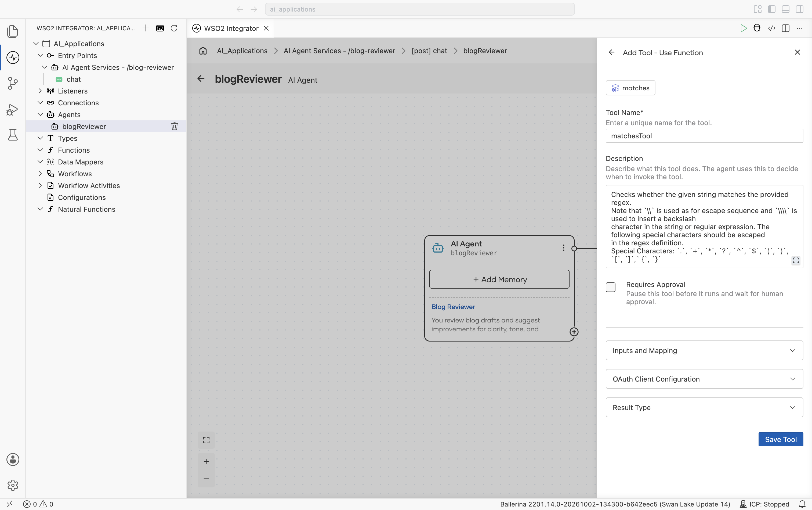The image size is (812, 510).
Task: Click the matches function chip
Action: tap(630, 88)
